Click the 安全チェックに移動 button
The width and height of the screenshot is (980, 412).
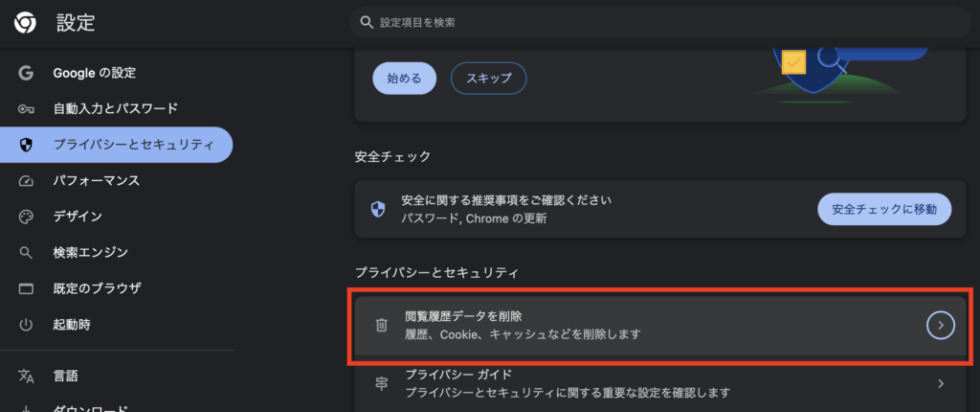(884, 208)
